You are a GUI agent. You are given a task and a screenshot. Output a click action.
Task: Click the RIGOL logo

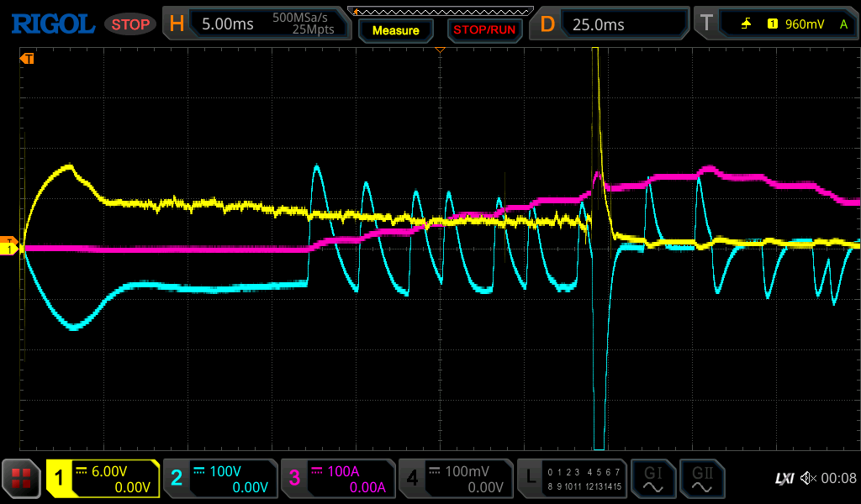coord(52,24)
